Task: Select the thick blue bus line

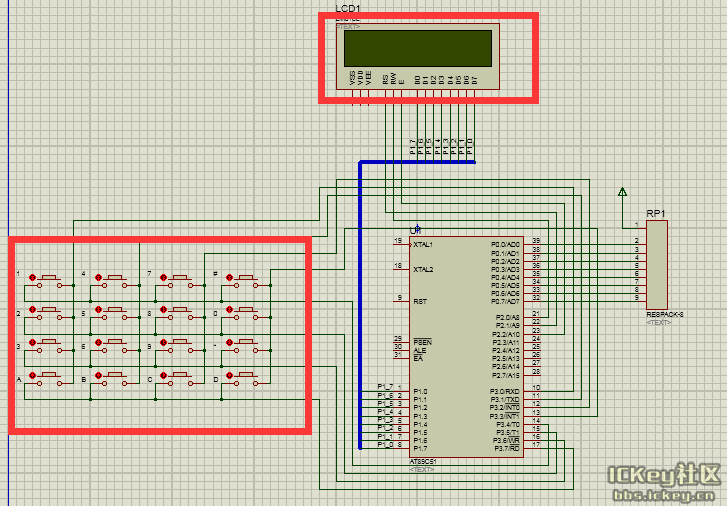Action: pyautogui.click(x=360, y=305)
